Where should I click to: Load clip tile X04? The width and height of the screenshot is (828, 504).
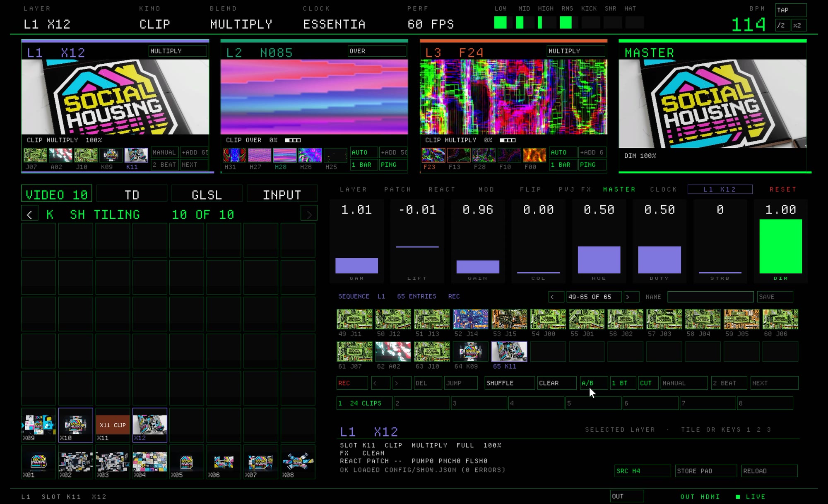150,462
